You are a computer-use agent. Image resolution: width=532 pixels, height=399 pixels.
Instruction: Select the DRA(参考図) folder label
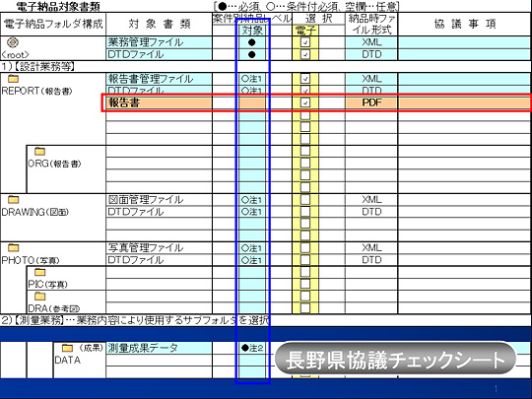coord(54,308)
